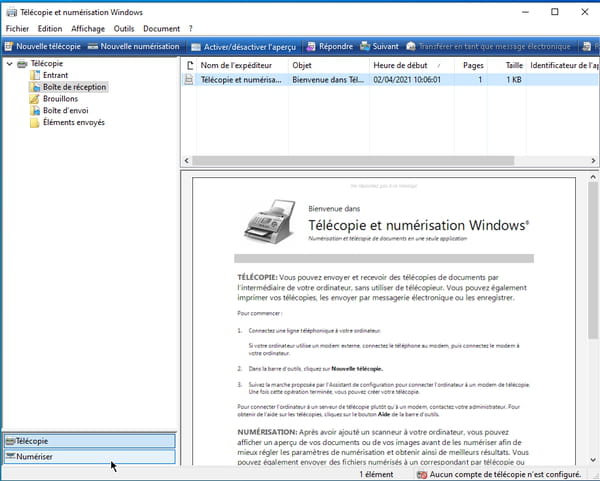Screen dimensions: 600x481
Task: Switch to the Télécopie view button
Action: pyautogui.click(x=90, y=441)
